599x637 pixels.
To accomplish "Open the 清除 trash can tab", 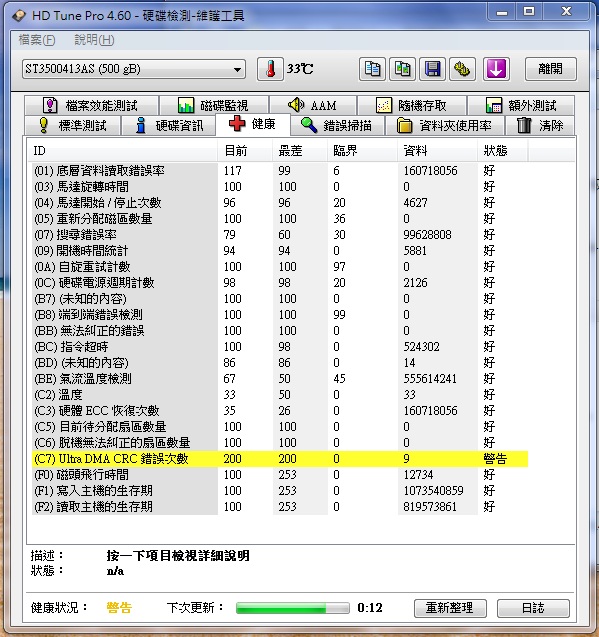I will [540, 126].
